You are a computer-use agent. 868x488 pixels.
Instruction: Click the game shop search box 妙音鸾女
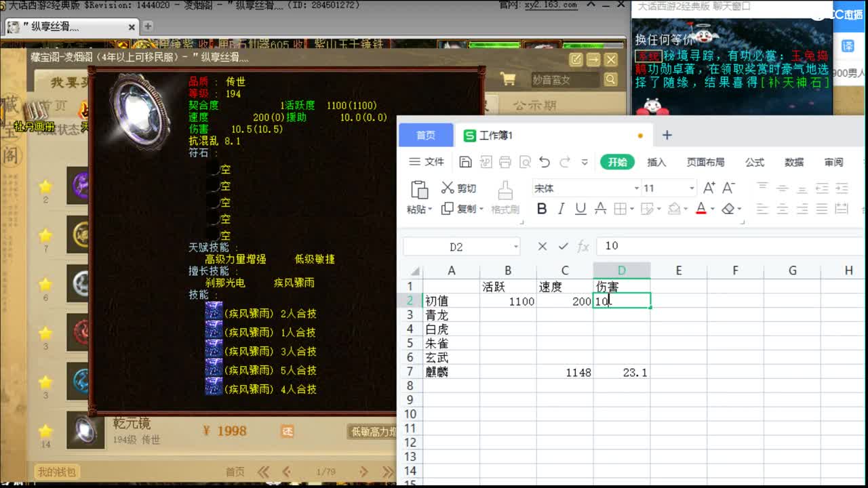tap(565, 79)
